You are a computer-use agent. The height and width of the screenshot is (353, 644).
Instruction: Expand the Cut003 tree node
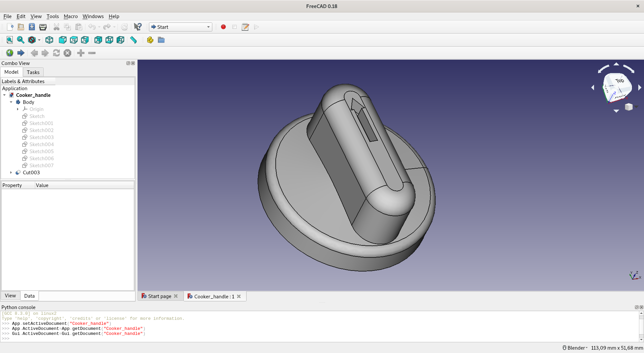(x=11, y=173)
